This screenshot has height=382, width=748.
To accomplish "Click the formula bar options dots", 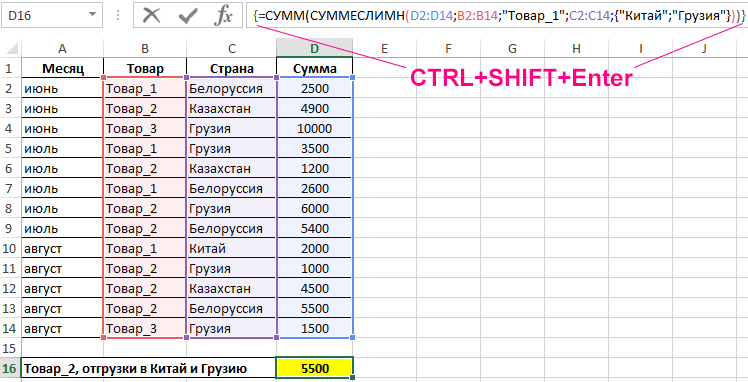I will pyautogui.click(x=117, y=16).
